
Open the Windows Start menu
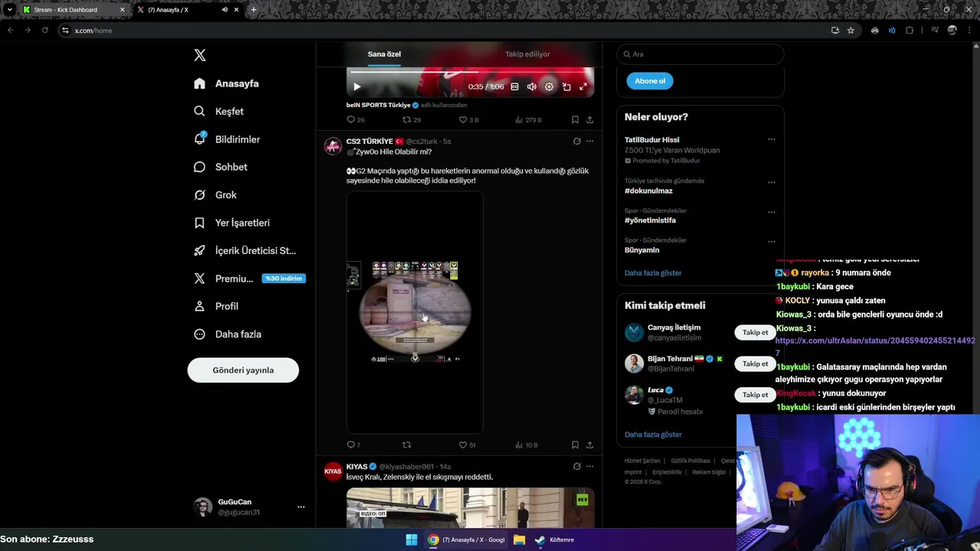point(411,540)
